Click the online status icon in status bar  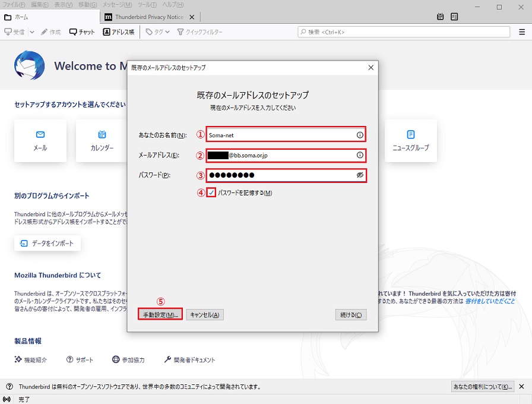tap(7, 399)
